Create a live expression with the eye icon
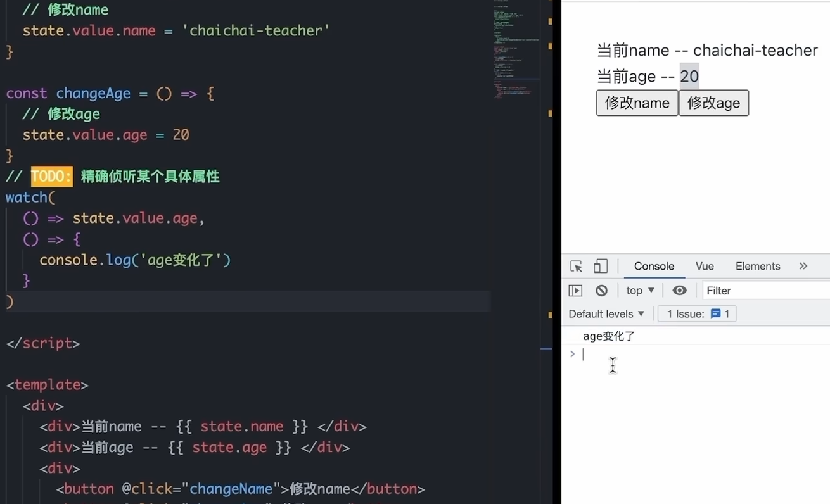 tap(679, 290)
